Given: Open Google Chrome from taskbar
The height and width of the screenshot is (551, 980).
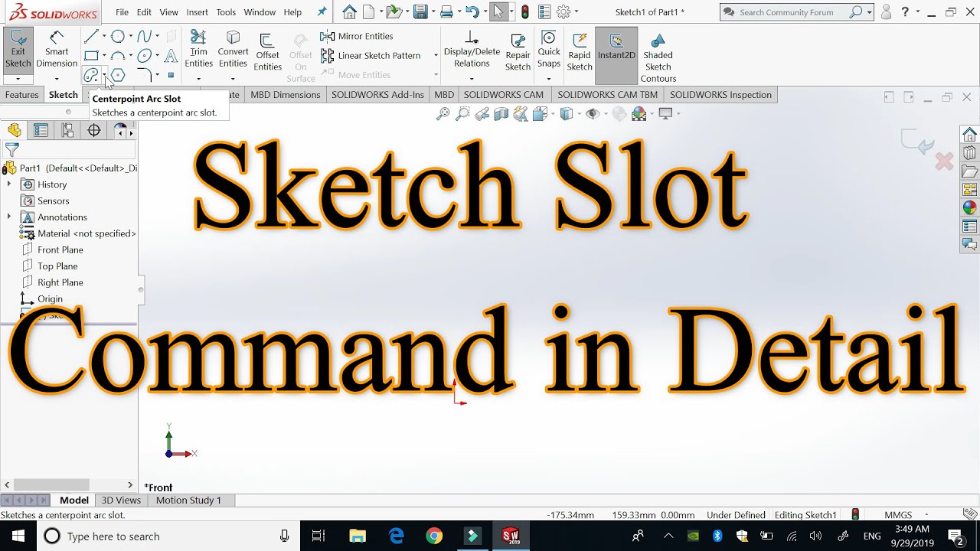Looking at the screenshot, I should (434, 536).
